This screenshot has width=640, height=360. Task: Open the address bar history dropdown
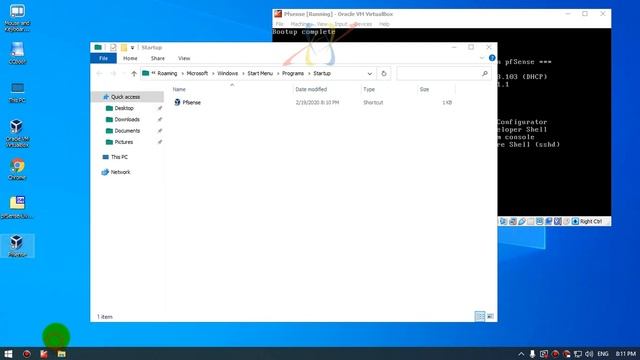click(x=370, y=73)
